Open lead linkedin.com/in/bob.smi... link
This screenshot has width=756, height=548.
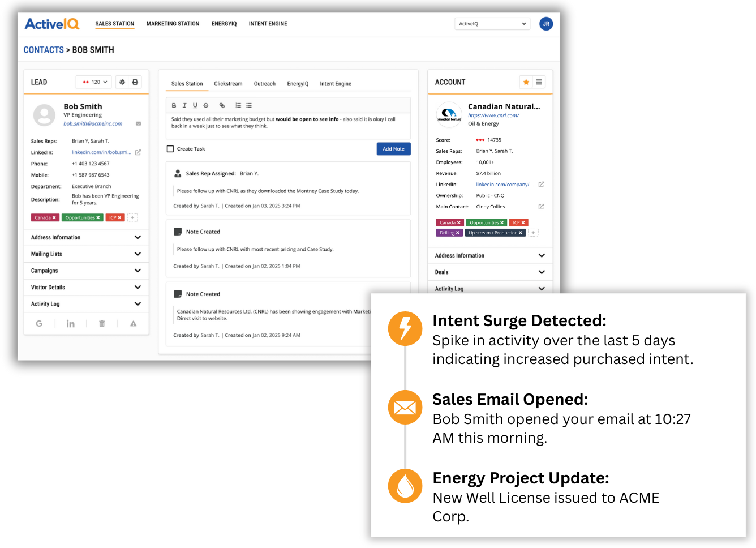point(101,152)
